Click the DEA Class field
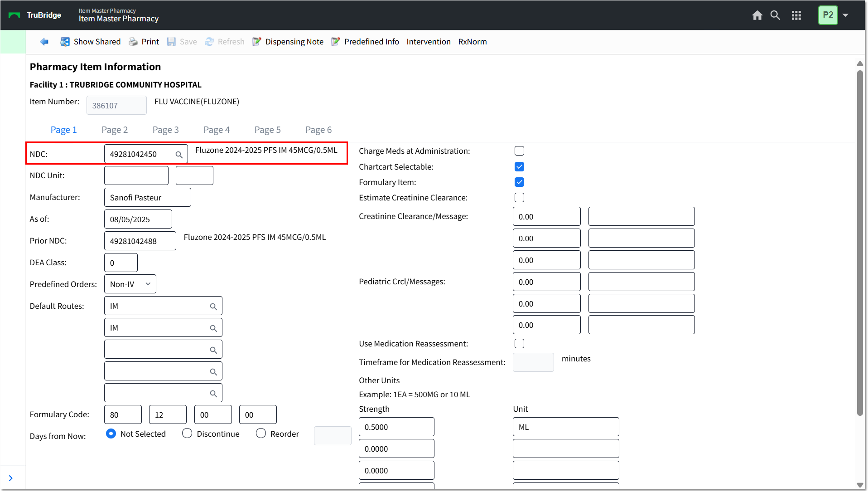The height and width of the screenshot is (492, 868). 121,263
